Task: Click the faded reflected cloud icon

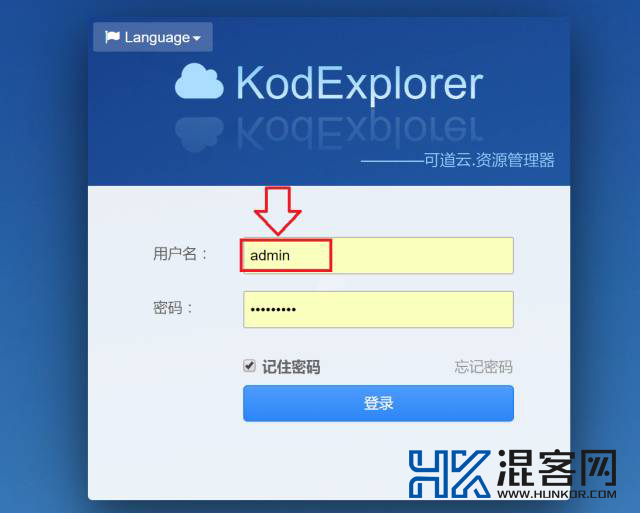Action: (199, 133)
